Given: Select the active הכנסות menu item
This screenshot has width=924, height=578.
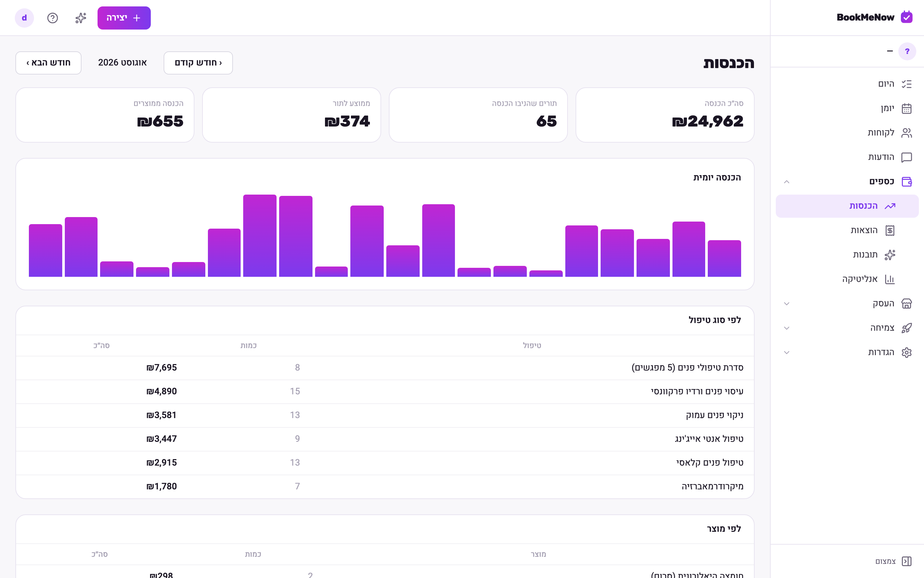Looking at the screenshot, I should coord(847,206).
